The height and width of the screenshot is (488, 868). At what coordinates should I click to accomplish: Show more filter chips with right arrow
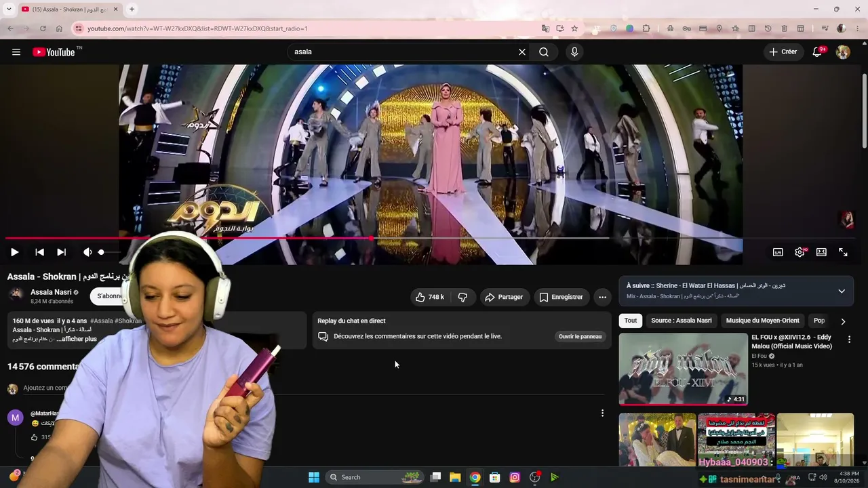843,321
